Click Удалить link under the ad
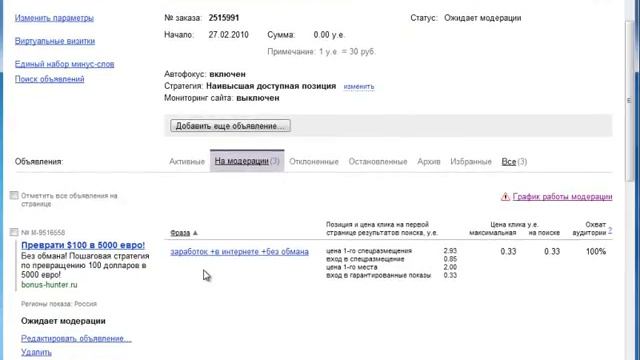 [x=36, y=352]
